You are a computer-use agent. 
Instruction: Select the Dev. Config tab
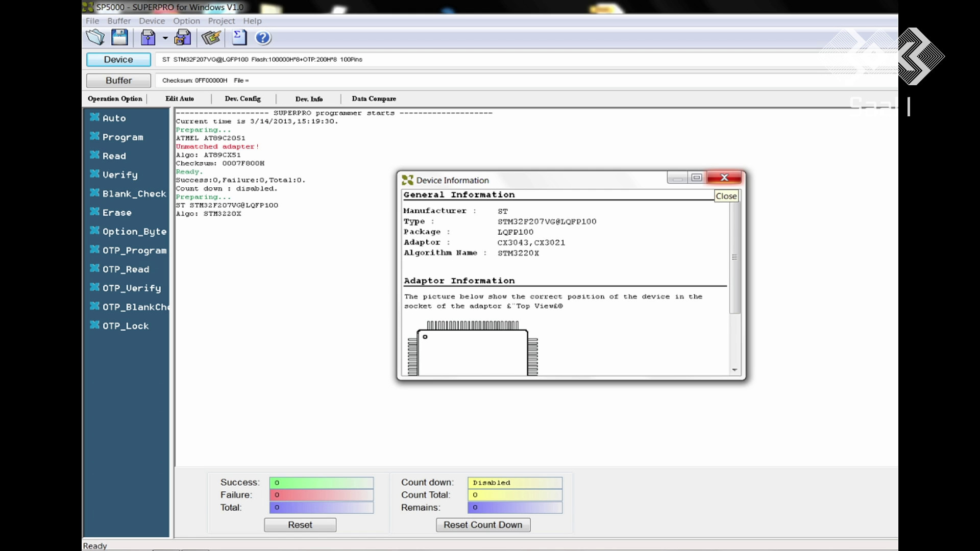click(243, 99)
